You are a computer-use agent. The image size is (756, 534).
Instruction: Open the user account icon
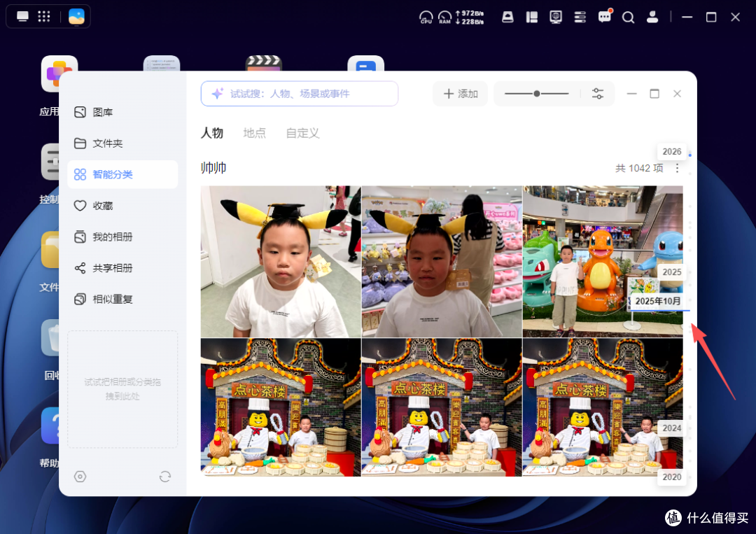(x=652, y=17)
